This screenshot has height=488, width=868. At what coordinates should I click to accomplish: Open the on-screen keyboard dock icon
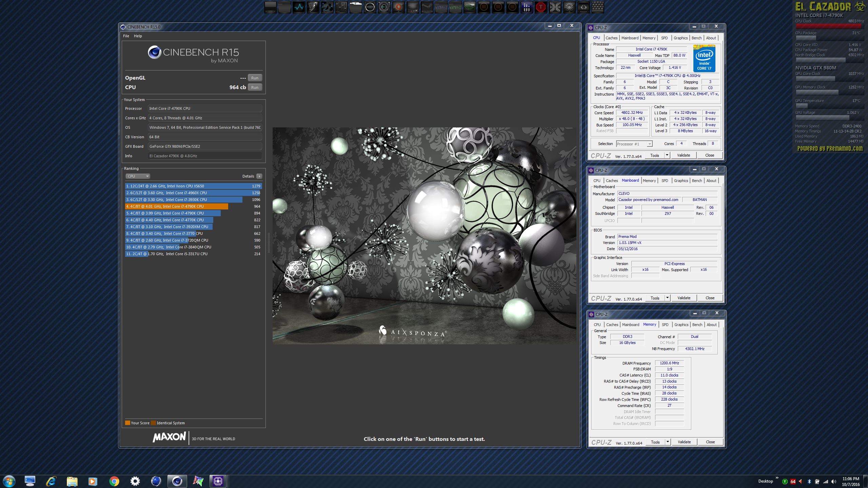pyautogui.click(x=598, y=7)
